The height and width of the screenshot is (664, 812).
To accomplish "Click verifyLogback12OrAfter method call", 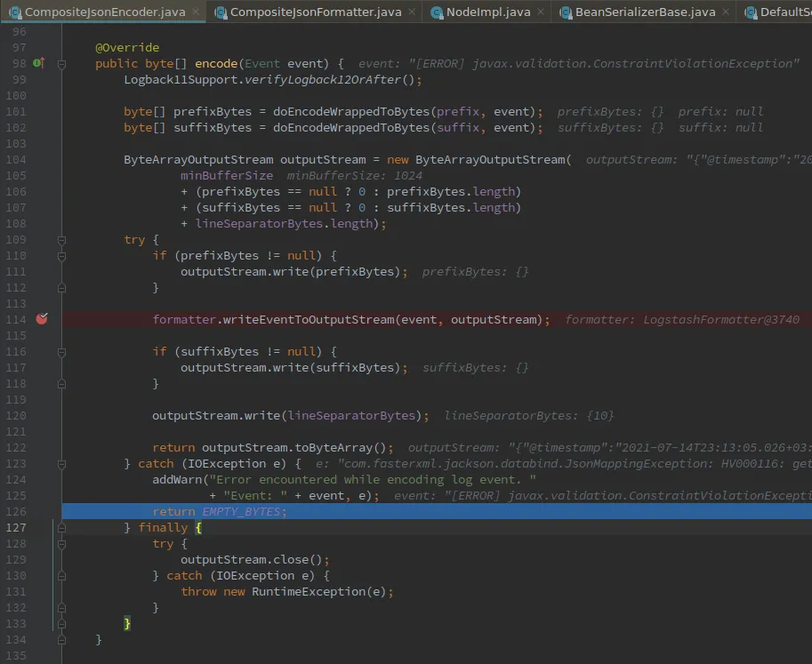I will (323, 79).
